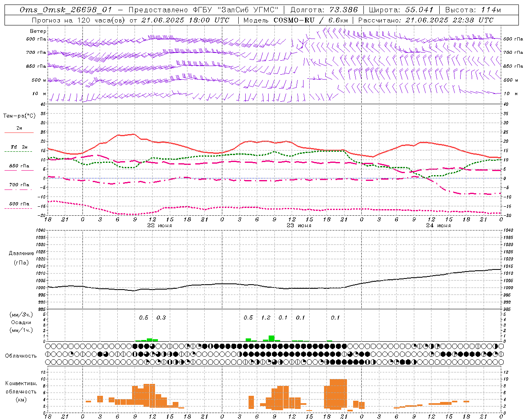Click the 23 июня date label
The width and height of the screenshot is (525, 420).
pos(299,226)
